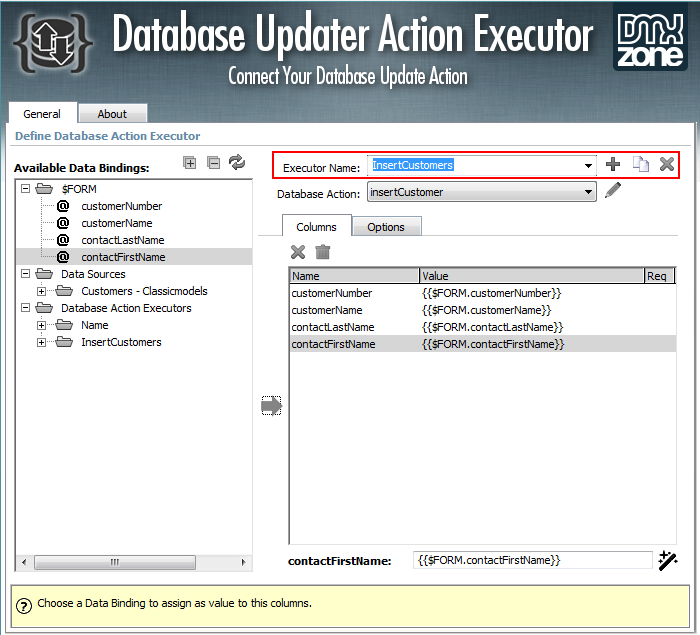Open the magic wand binding picker

[x=668, y=561]
